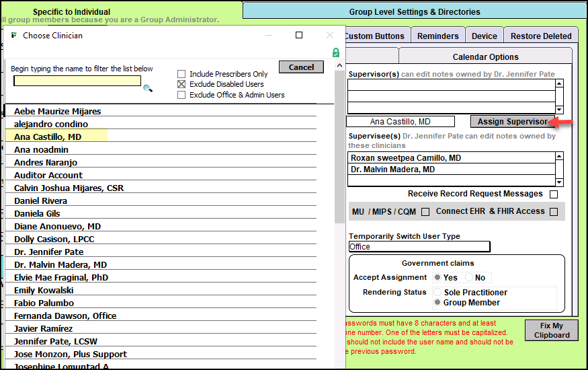
Task: Open the Calendar Options tab
Action: point(485,57)
